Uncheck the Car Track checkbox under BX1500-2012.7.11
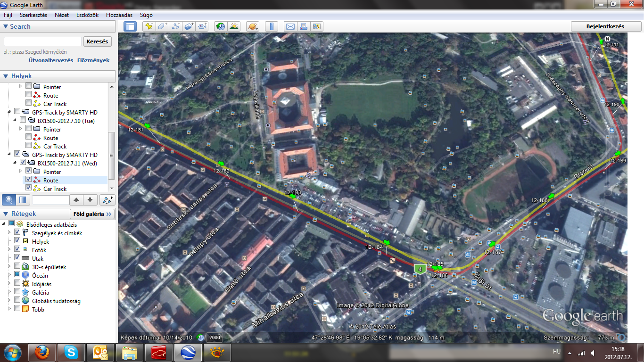The height and width of the screenshot is (362, 644). pyautogui.click(x=29, y=189)
